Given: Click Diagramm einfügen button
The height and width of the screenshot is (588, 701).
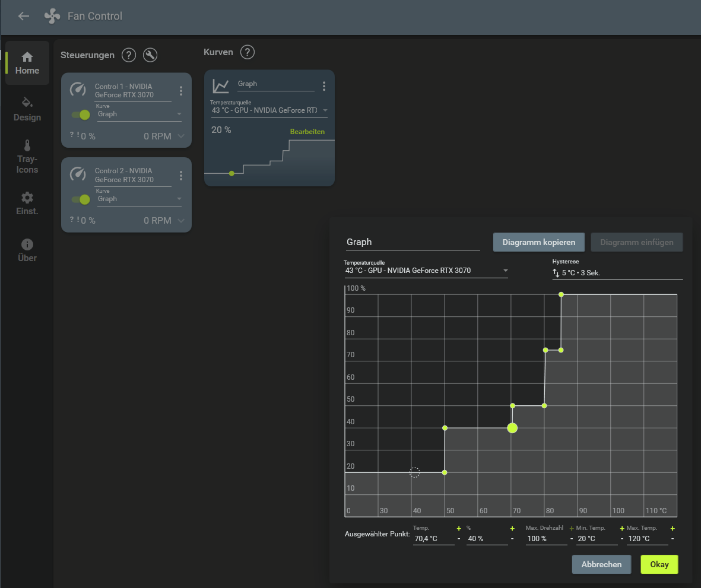Looking at the screenshot, I should [637, 242].
